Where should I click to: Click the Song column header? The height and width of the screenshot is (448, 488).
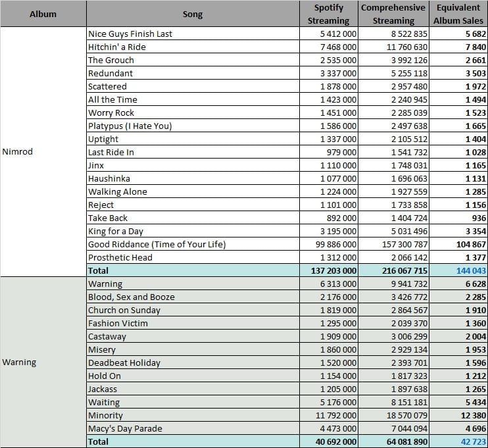[x=193, y=14]
